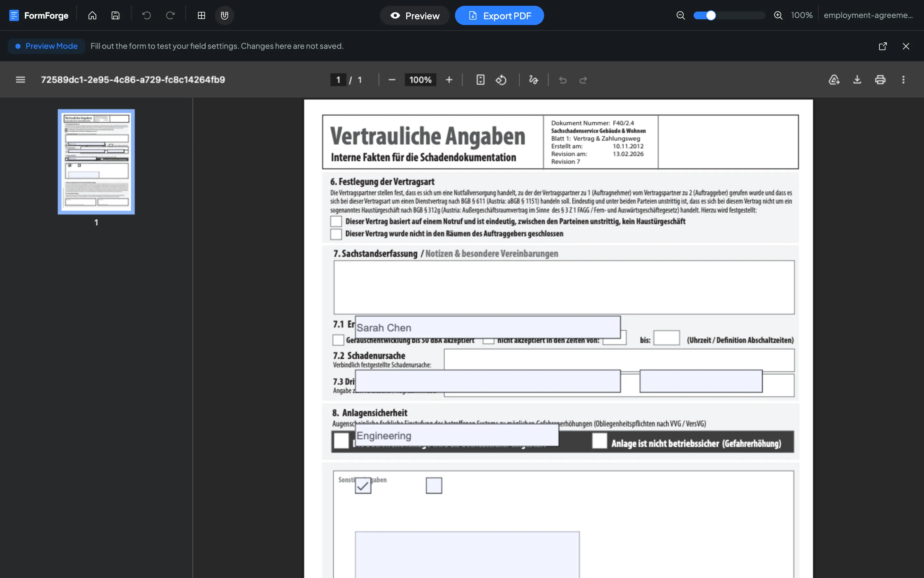Rotate the document counterclockwise
The image size is (924, 578).
pos(501,80)
